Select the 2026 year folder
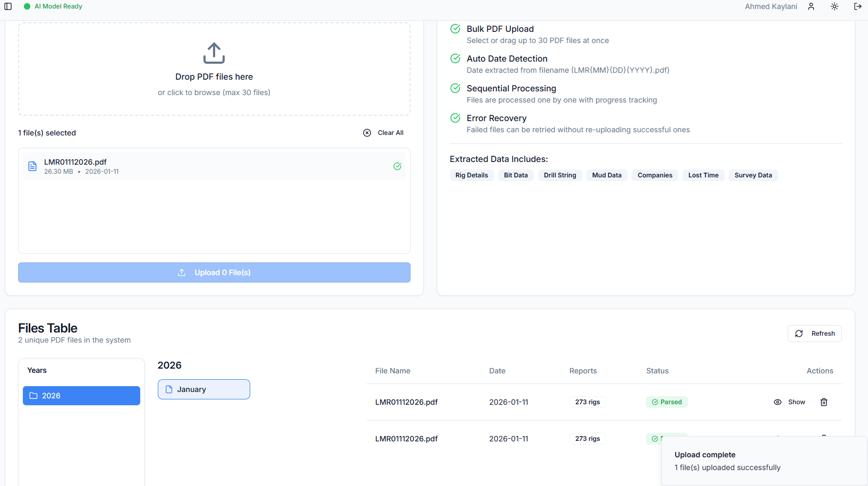868x486 pixels. pyautogui.click(x=81, y=396)
